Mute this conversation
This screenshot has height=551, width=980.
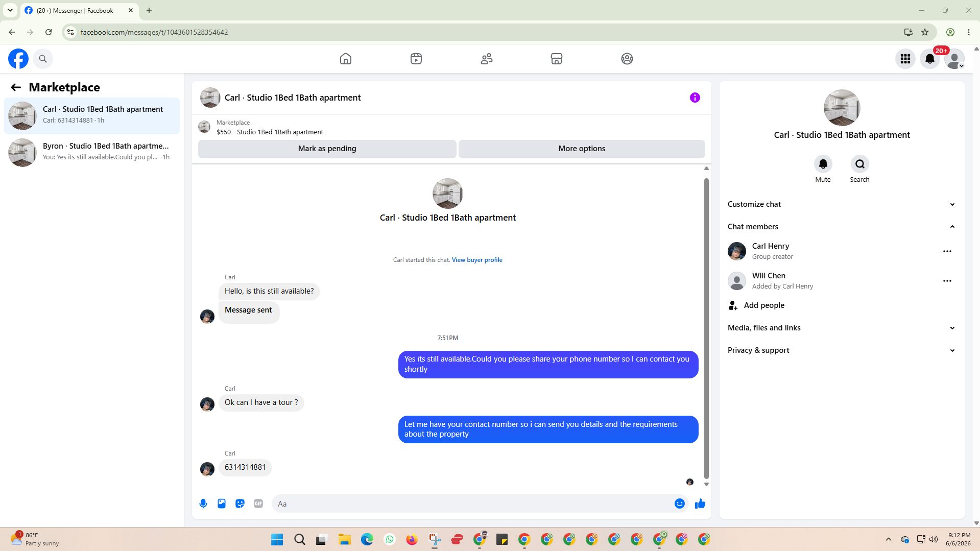pos(823,164)
